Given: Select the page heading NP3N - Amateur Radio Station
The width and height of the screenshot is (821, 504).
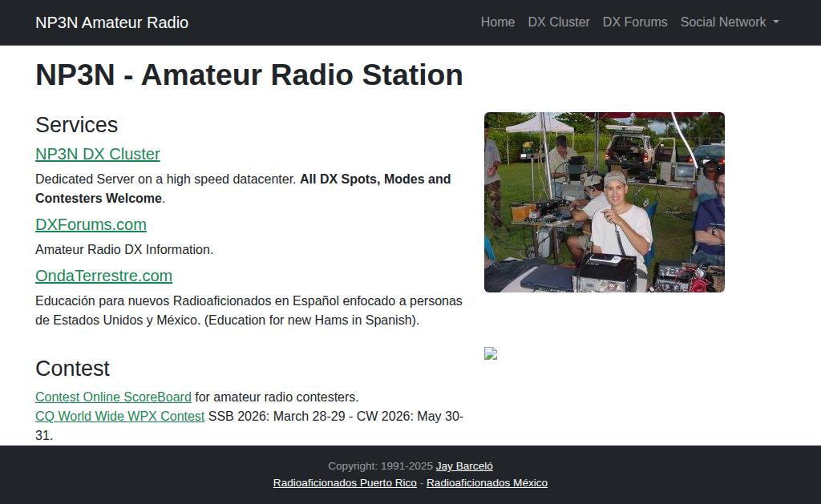Looking at the screenshot, I should pyautogui.click(x=249, y=75).
